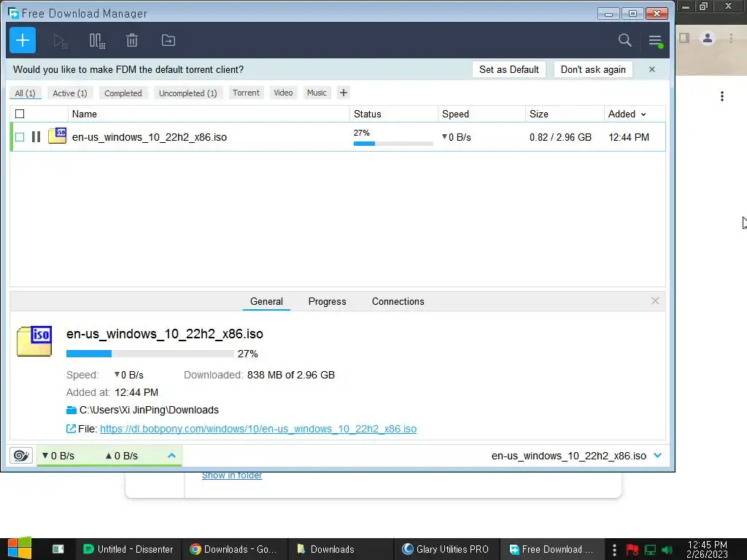Pause selected downloads in toolbar

pyautogui.click(x=97, y=41)
